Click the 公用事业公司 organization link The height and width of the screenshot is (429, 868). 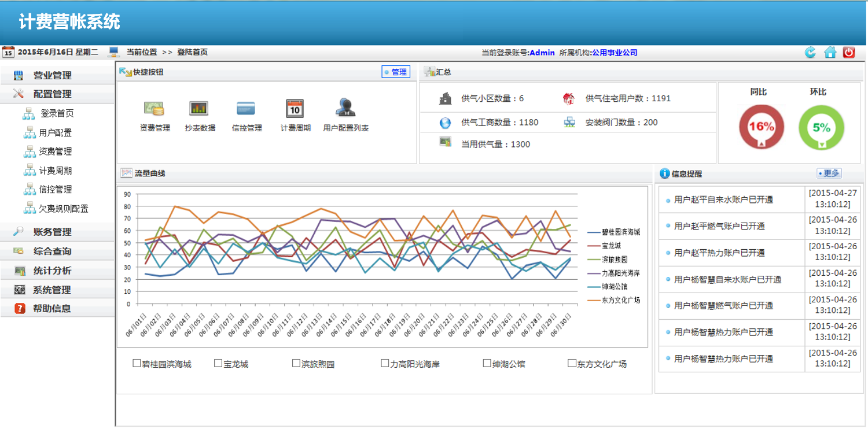(x=614, y=53)
